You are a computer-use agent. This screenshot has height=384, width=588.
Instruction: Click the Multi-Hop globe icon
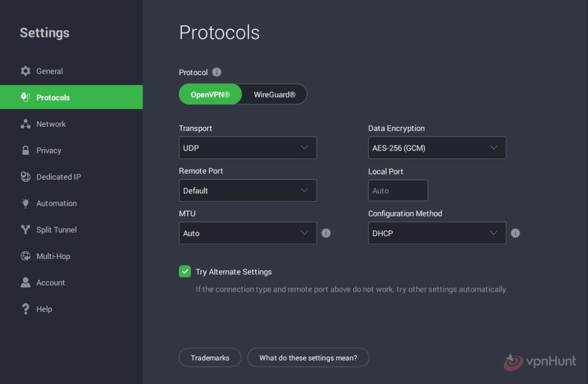pyautogui.click(x=25, y=256)
